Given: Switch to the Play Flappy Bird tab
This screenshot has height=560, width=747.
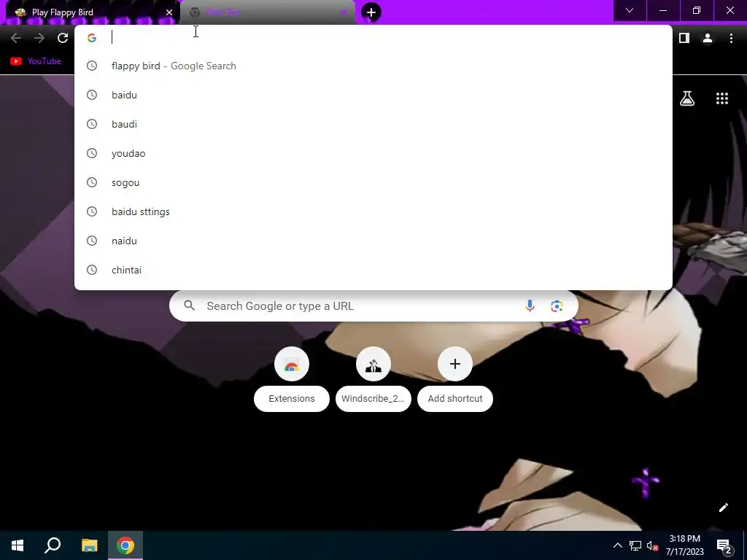Looking at the screenshot, I should click(90, 12).
